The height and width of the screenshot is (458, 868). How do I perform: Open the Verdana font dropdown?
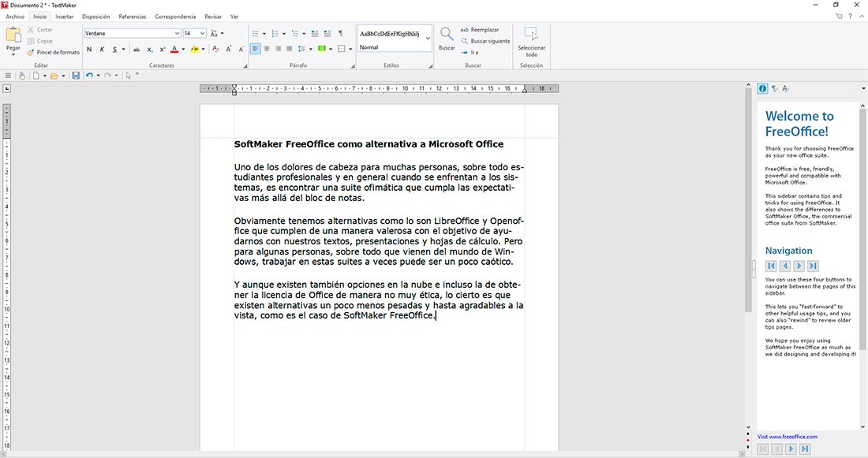tap(177, 33)
